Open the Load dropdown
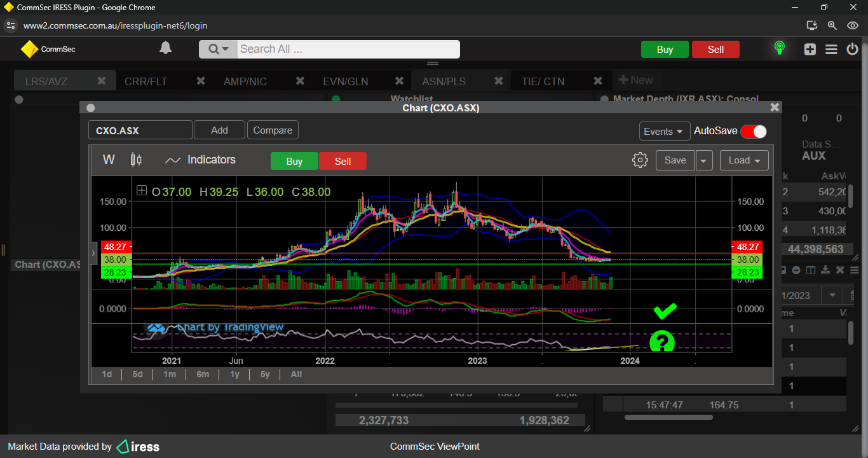 click(744, 160)
